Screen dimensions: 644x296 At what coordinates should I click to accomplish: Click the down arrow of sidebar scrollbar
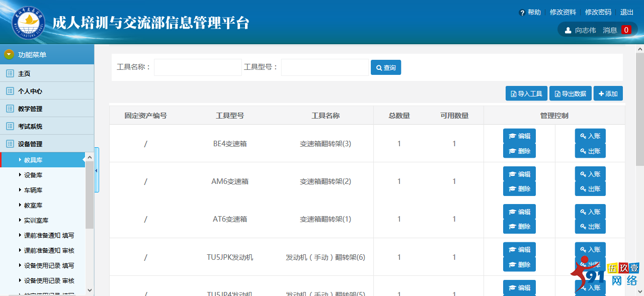coord(90,290)
